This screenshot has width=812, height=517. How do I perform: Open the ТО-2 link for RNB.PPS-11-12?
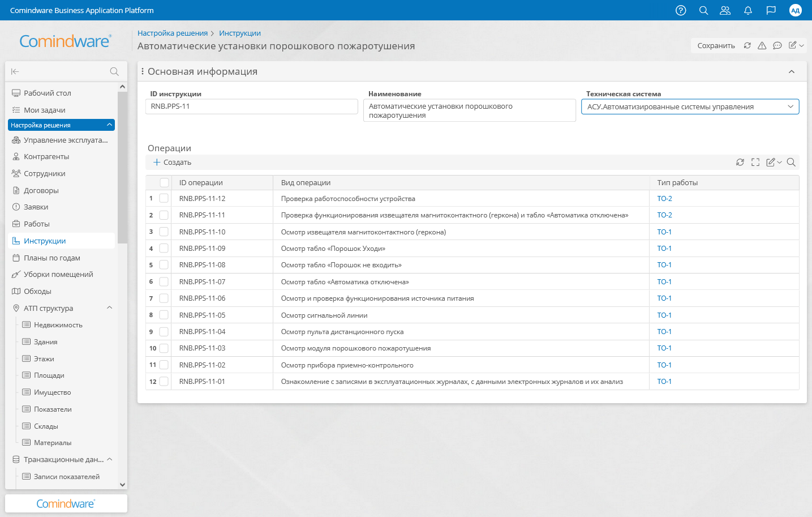(664, 199)
